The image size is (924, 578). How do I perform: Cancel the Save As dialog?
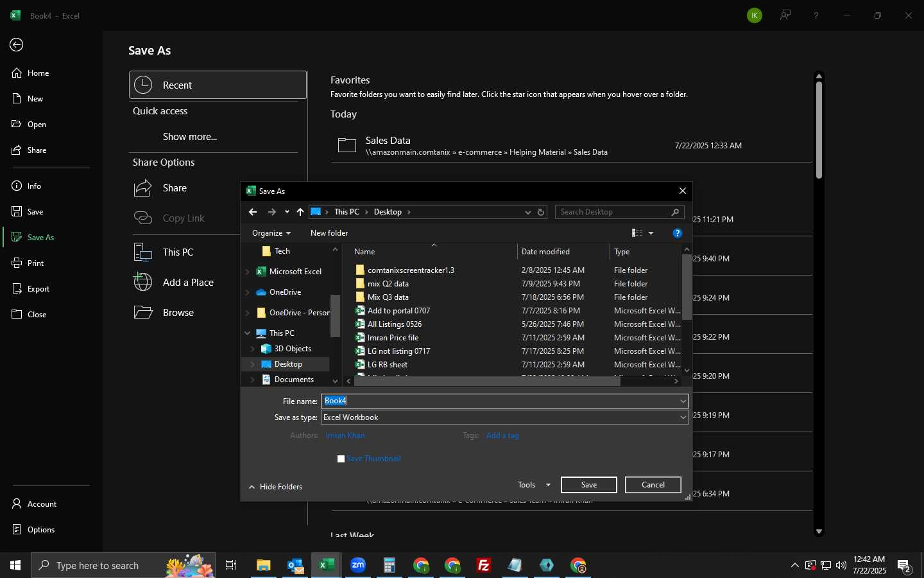(x=653, y=485)
